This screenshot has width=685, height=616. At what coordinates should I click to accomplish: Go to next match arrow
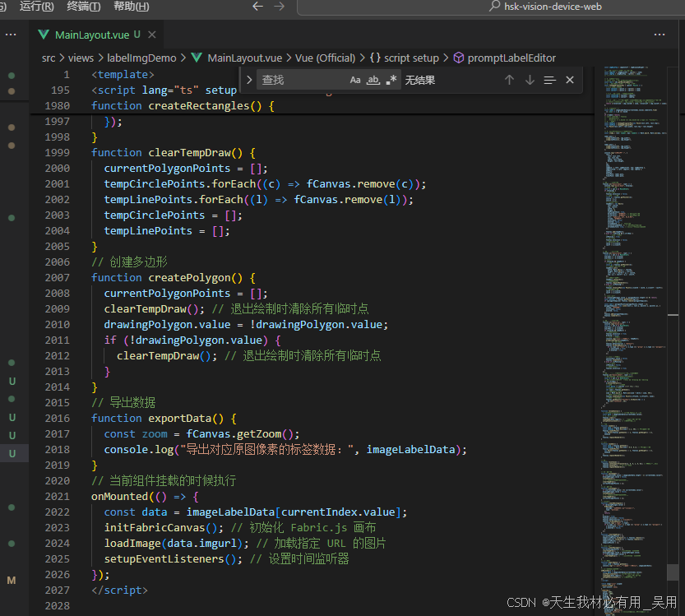[530, 80]
